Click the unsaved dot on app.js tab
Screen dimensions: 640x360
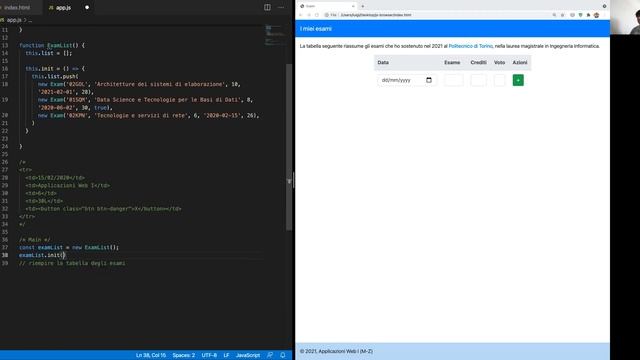[87, 7]
